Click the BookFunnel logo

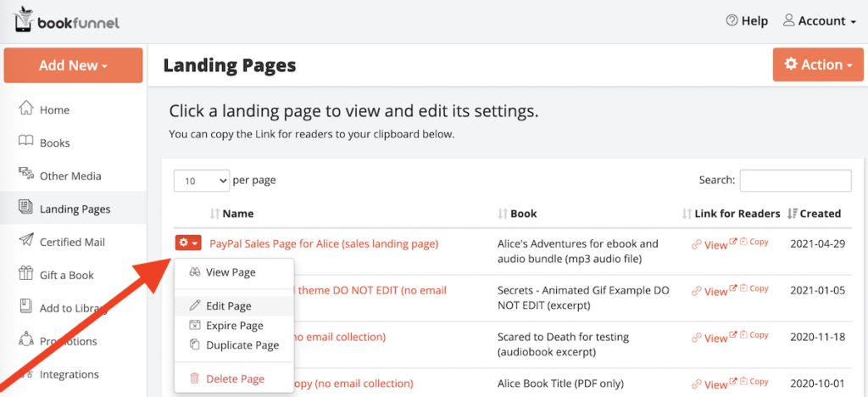point(65,21)
